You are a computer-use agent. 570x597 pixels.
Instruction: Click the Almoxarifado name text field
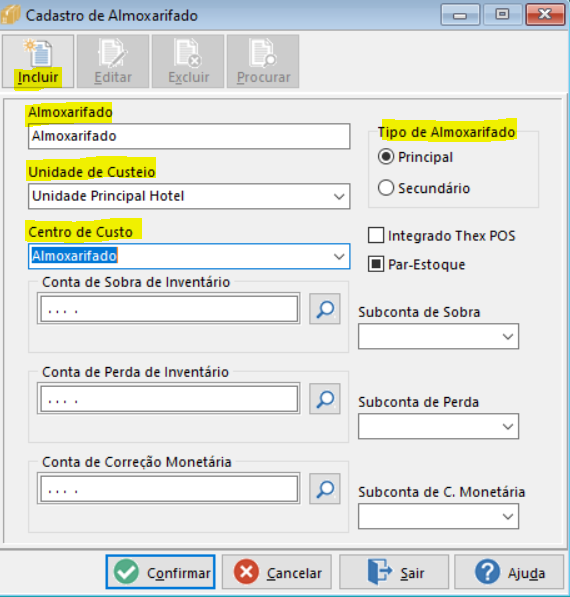pyautogui.click(x=189, y=136)
